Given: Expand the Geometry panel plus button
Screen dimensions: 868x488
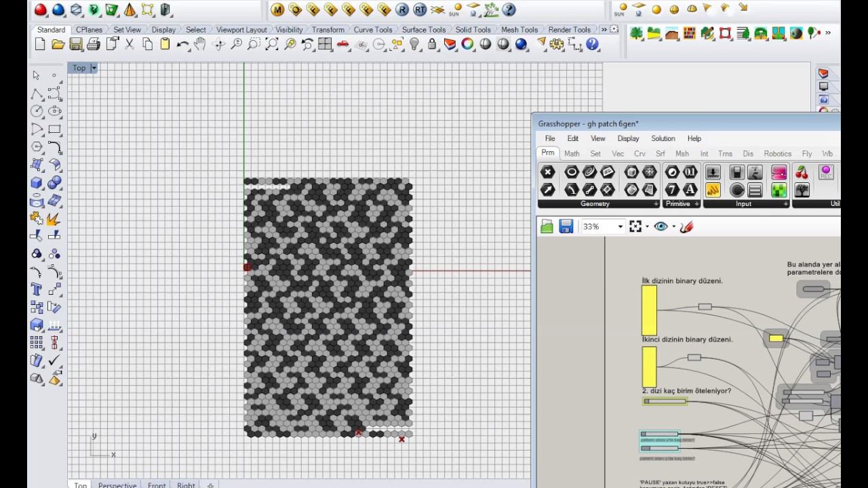Looking at the screenshot, I should [656, 204].
